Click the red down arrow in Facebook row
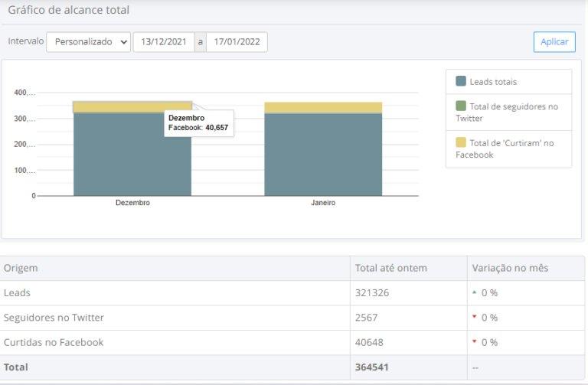 pos(475,342)
